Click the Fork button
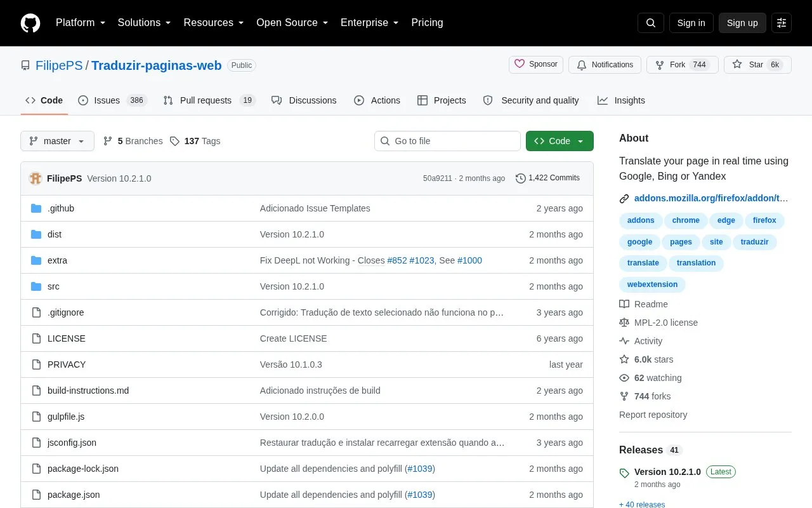Viewport: 812px width, 508px height. (683, 65)
